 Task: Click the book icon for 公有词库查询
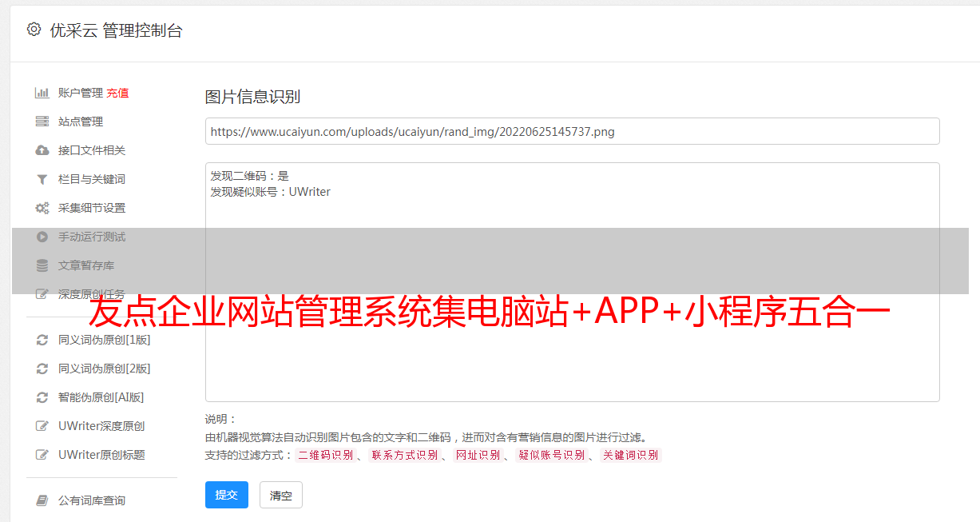[42, 500]
